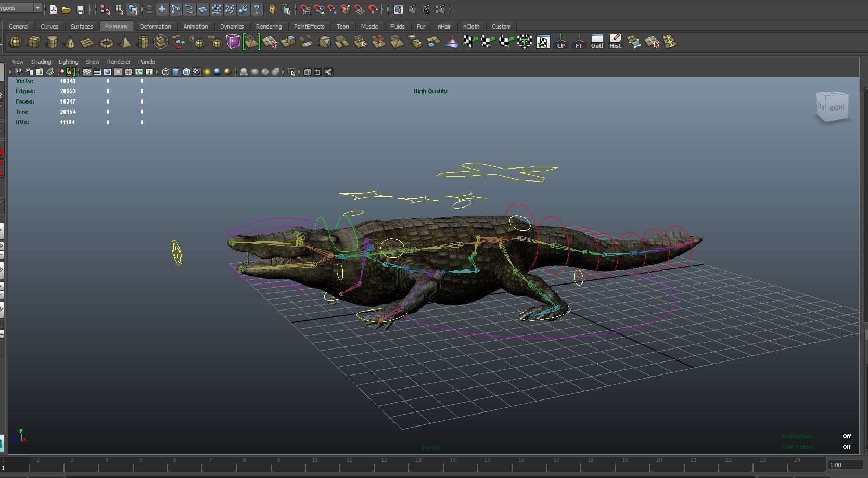Create a polygon Plane from shelf
This screenshot has width=868, height=478.
coord(87,42)
